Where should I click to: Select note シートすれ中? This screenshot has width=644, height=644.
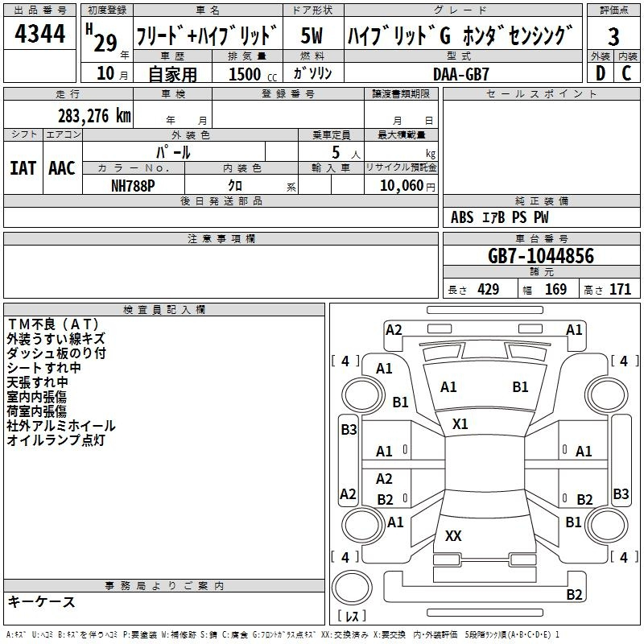(x=44, y=368)
